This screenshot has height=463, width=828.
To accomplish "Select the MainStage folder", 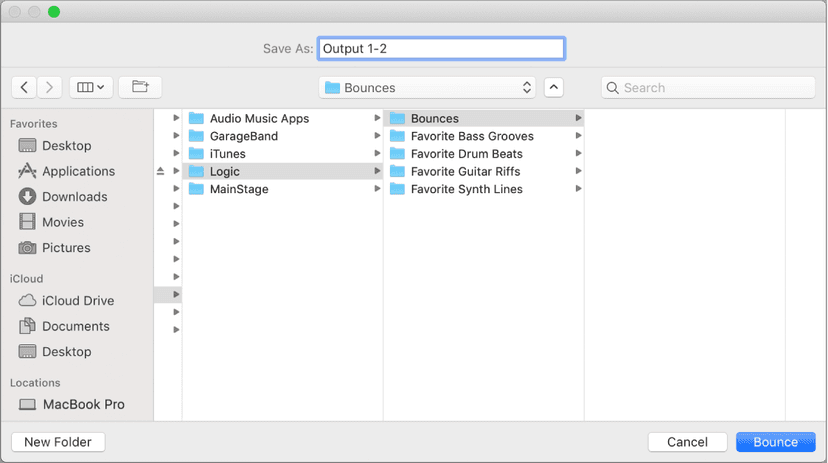I will [x=283, y=189].
